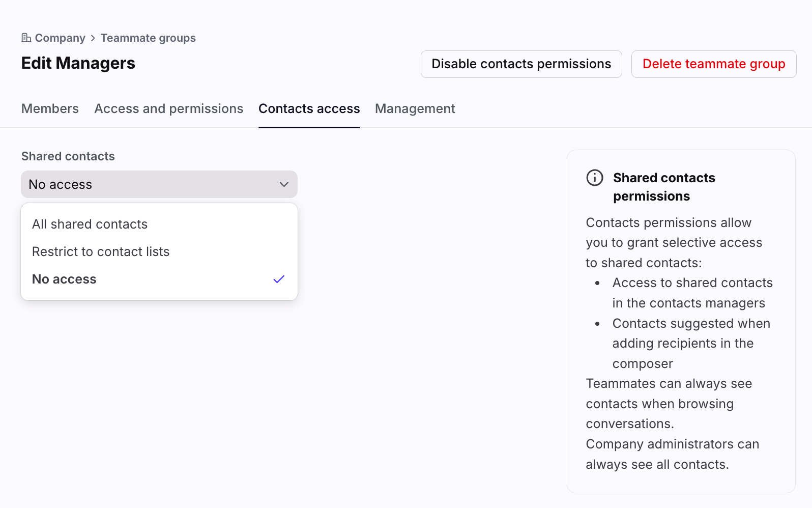Click the Shared contacts field label
812x508 pixels.
click(68, 156)
